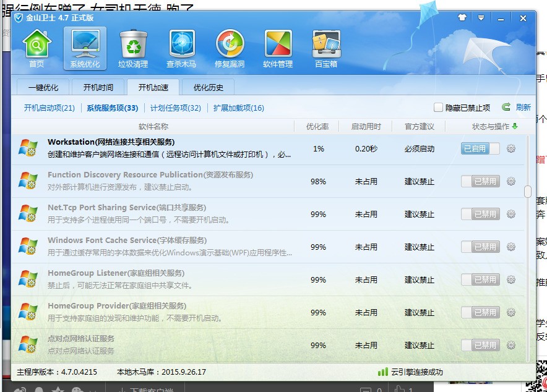Viewport: 547px width, 392px height.
Task: Enable the Windows Font Cache Service toggle
Action: 480,247
